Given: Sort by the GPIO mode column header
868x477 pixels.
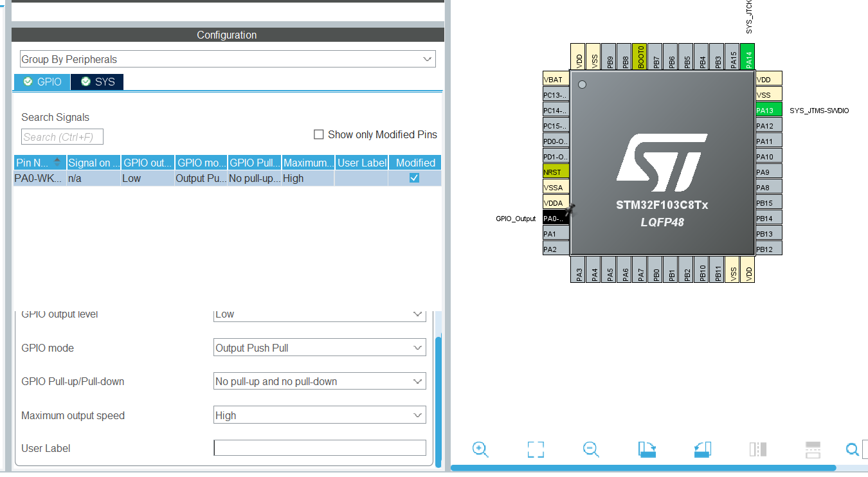Looking at the screenshot, I should pyautogui.click(x=201, y=163).
